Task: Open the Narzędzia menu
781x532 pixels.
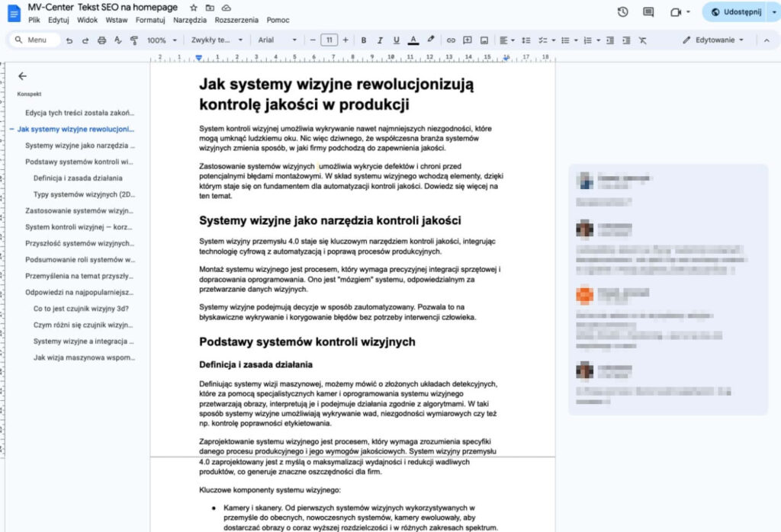Action: point(192,21)
